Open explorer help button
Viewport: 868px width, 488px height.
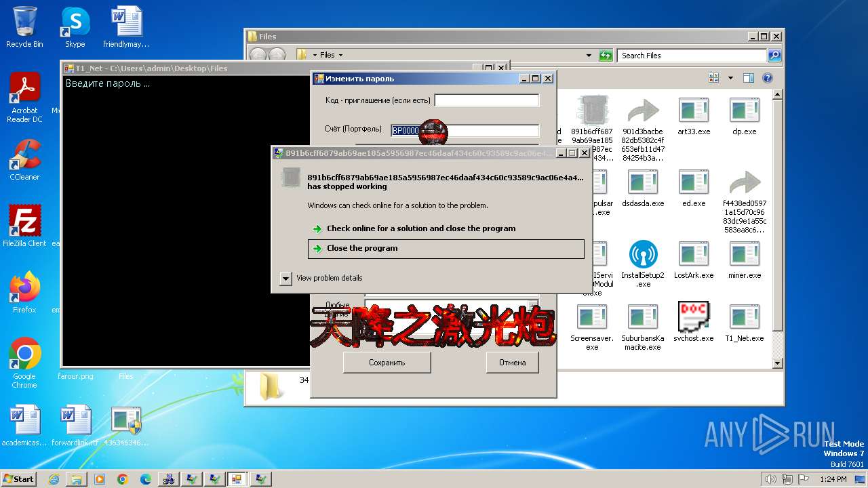(767, 78)
